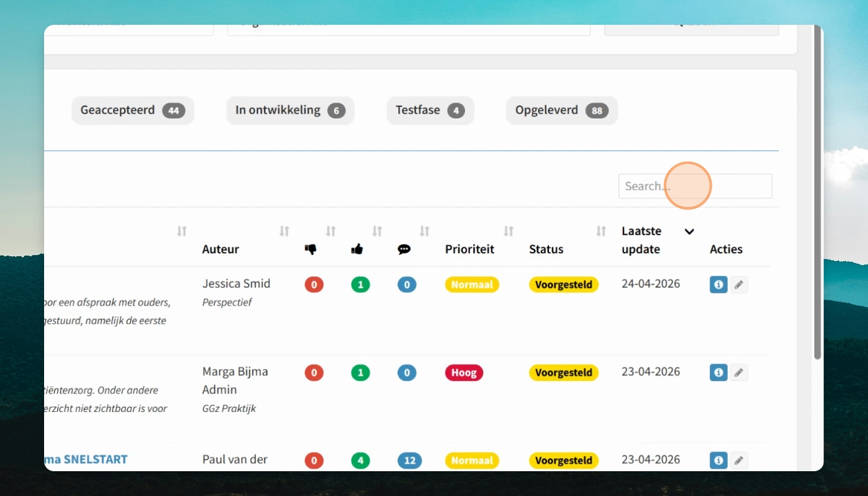Sort using arrows above the thumbs-up column
This screenshot has width=868, height=496.
point(377,231)
